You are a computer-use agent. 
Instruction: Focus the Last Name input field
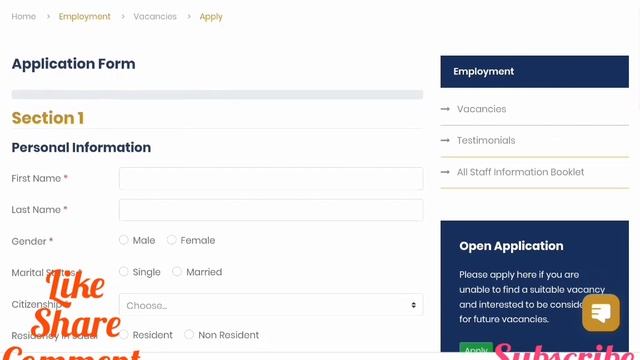(271, 210)
